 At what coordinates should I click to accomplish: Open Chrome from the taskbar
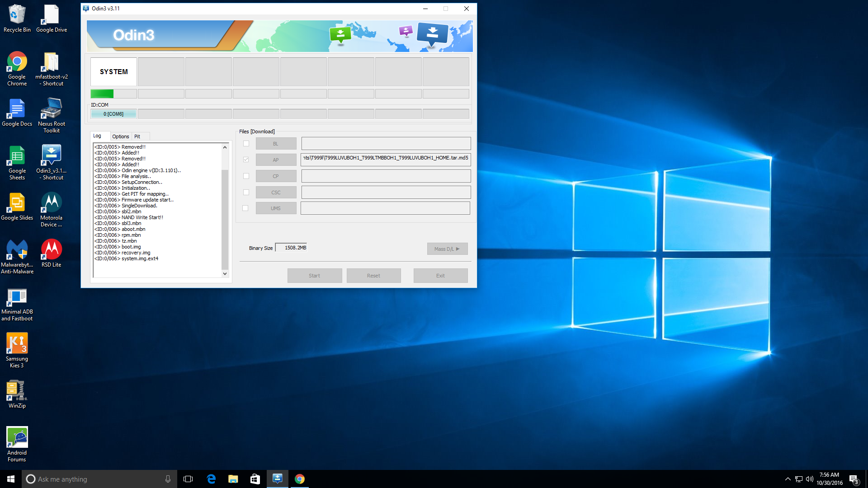point(299,479)
